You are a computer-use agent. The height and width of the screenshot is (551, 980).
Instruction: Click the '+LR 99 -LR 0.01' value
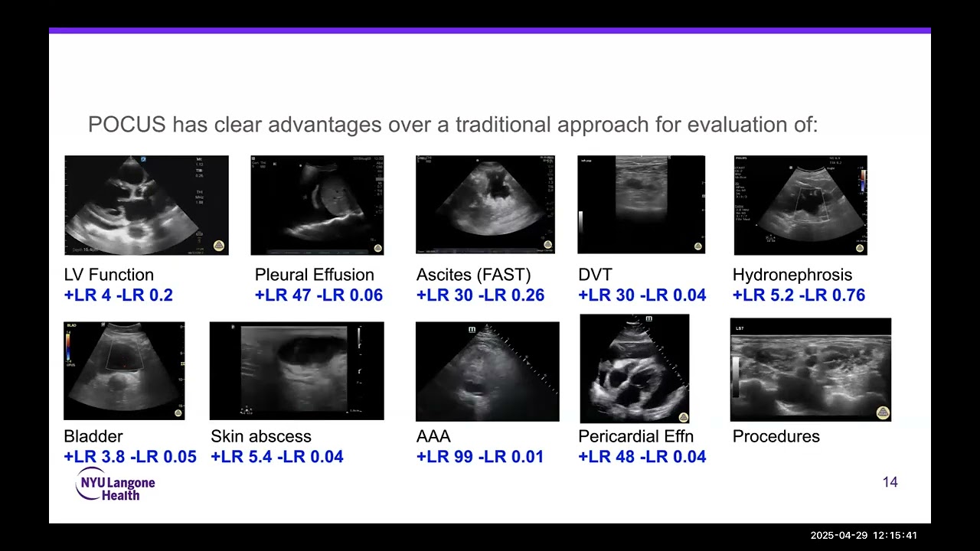pos(480,457)
